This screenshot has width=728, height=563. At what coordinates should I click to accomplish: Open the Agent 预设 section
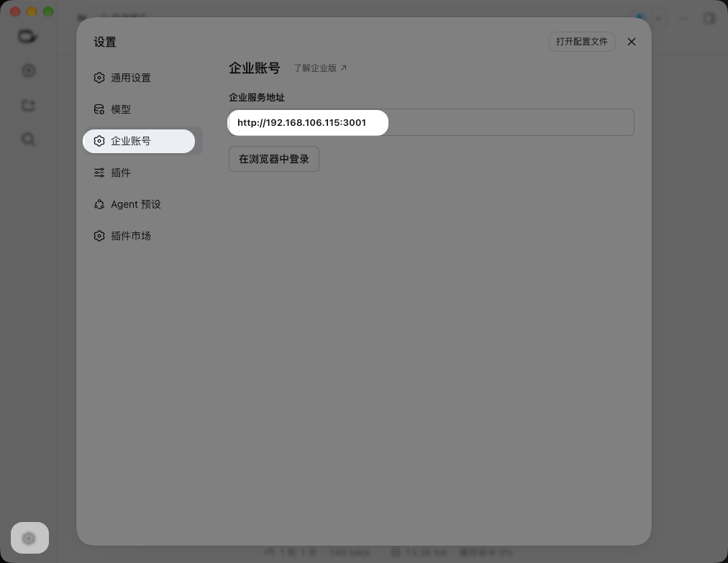pyautogui.click(x=142, y=204)
